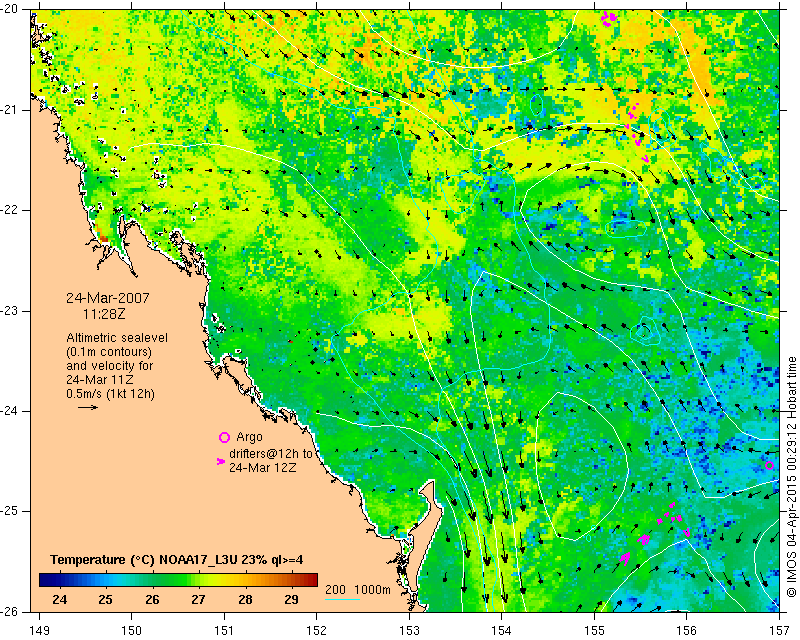Click the IMOS copyright timestamp text on the right edge
Screen dimensions: 800x640
(791, 478)
